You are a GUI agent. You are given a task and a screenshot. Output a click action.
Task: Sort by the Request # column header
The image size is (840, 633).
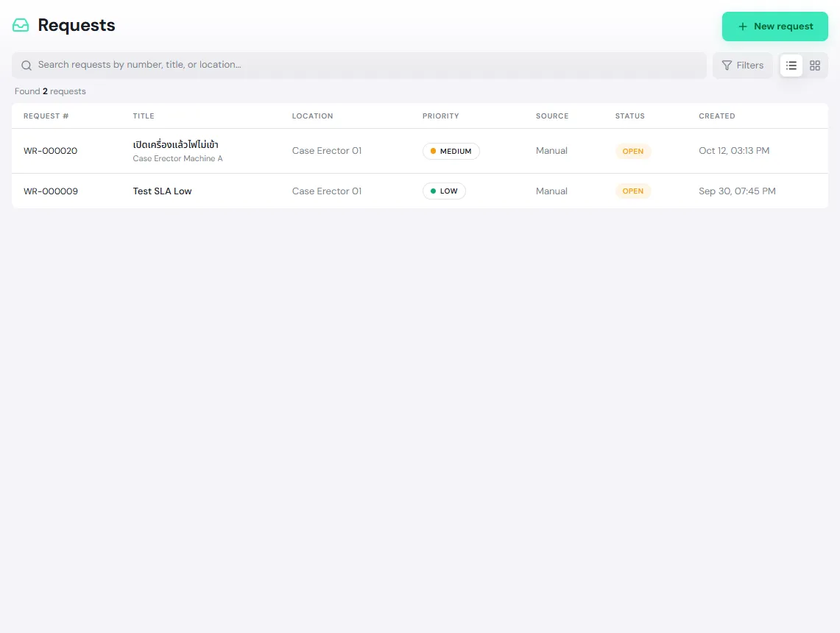[46, 116]
